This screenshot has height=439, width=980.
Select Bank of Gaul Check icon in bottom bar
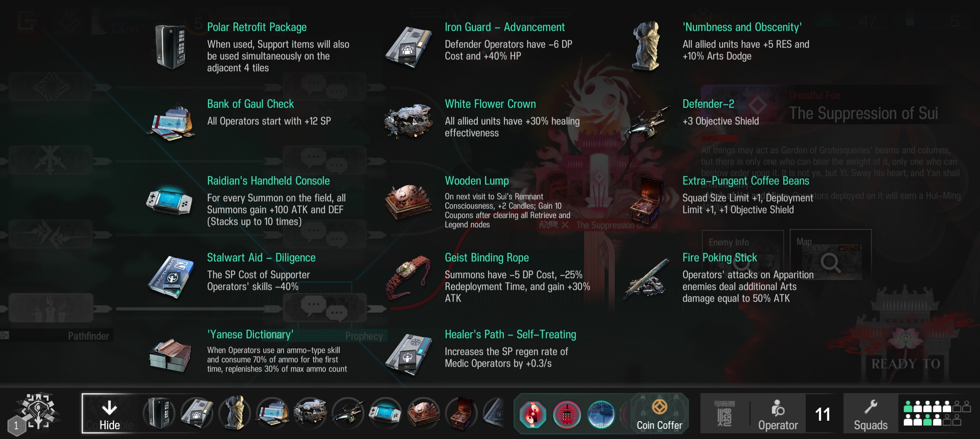pyautogui.click(x=273, y=413)
